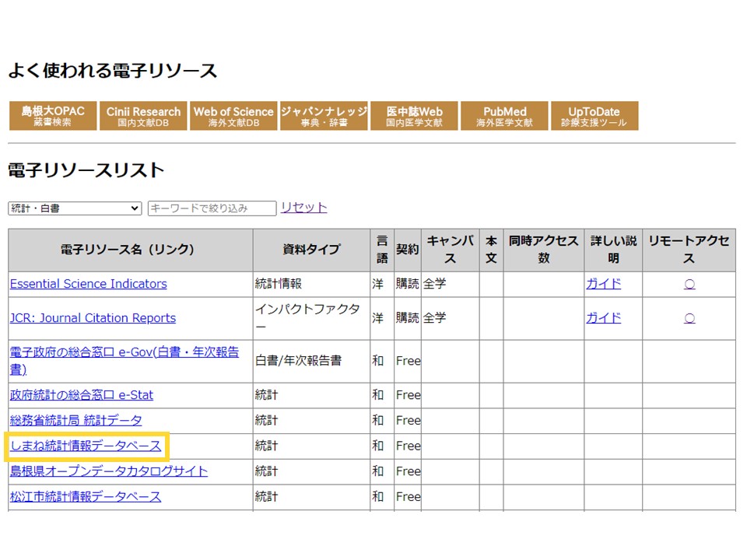Select the 購読 cell in Essential Science Indicators row

click(x=407, y=285)
